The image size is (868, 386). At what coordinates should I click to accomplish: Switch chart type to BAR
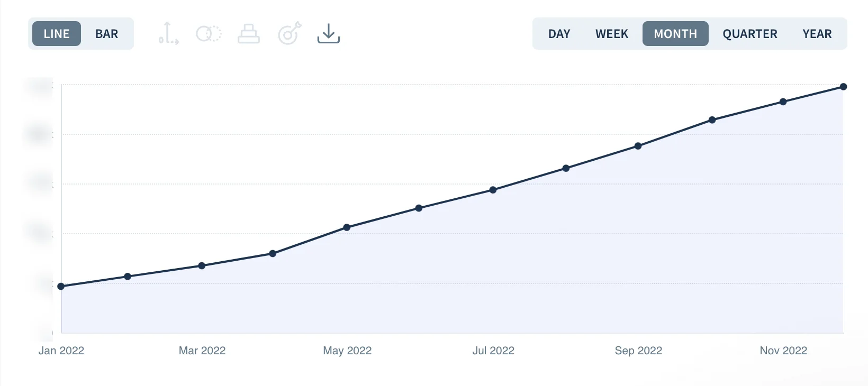pyautogui.click(x=106, y=34)
